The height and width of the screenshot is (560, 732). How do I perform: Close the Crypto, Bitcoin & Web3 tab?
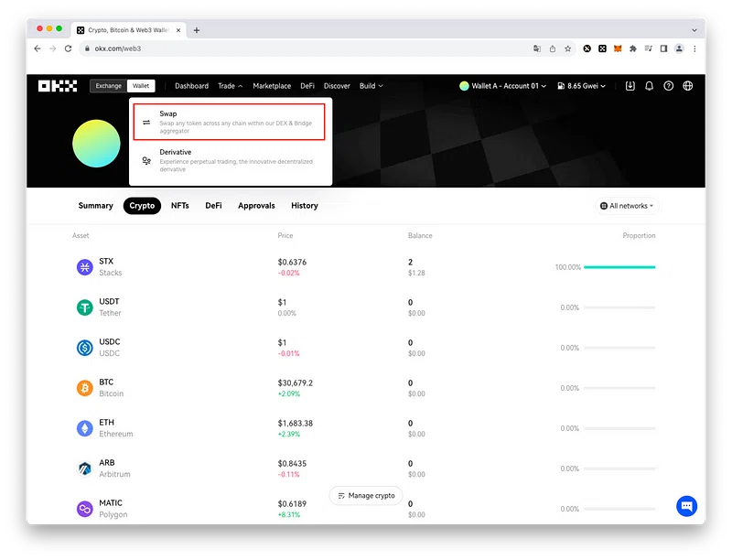pos(178,30)
